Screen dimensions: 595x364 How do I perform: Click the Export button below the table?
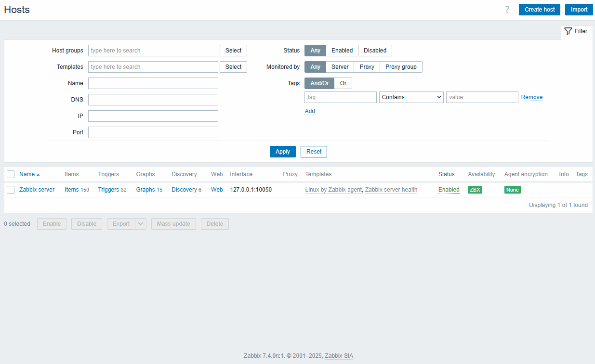[121, 224]
